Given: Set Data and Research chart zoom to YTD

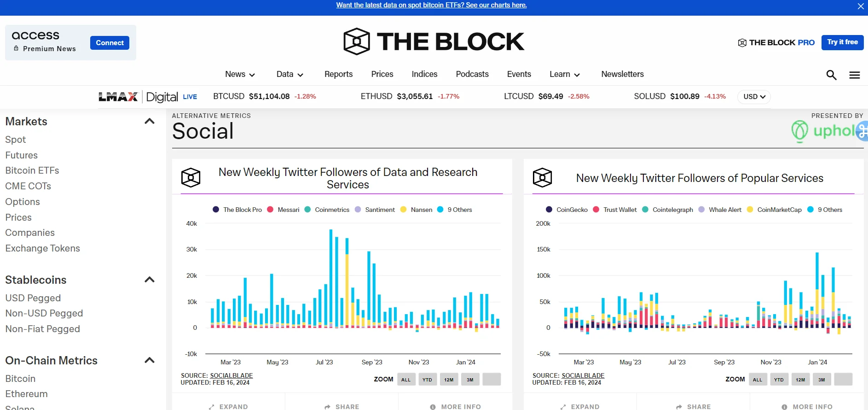Looking at the screenshot, I should click(428, 380).
